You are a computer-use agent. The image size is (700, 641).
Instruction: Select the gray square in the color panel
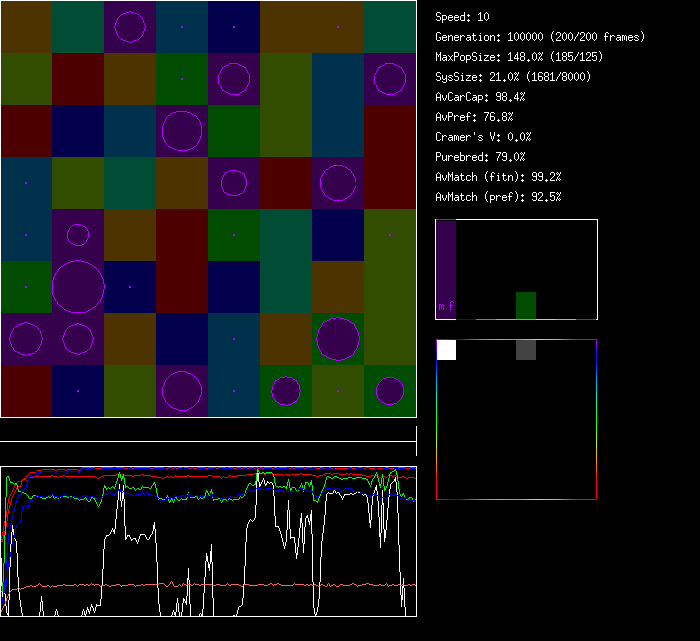point(526,349)
